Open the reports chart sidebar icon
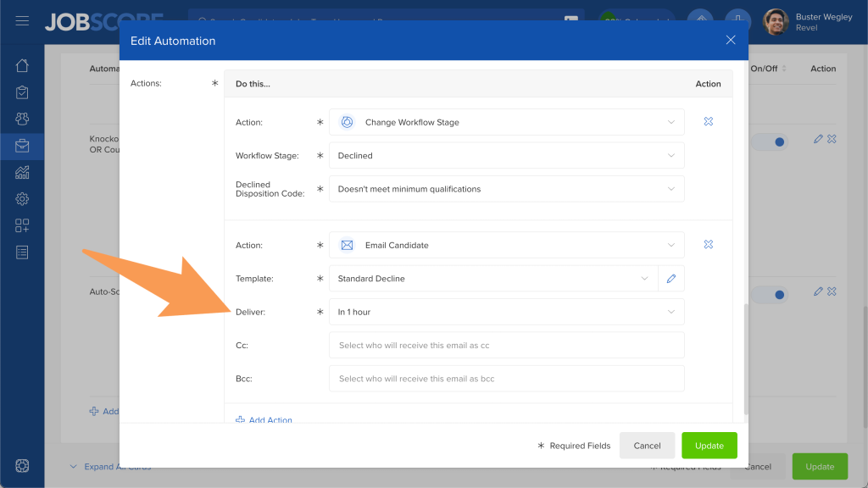The image size is (868, 488). tap(22, 173)
